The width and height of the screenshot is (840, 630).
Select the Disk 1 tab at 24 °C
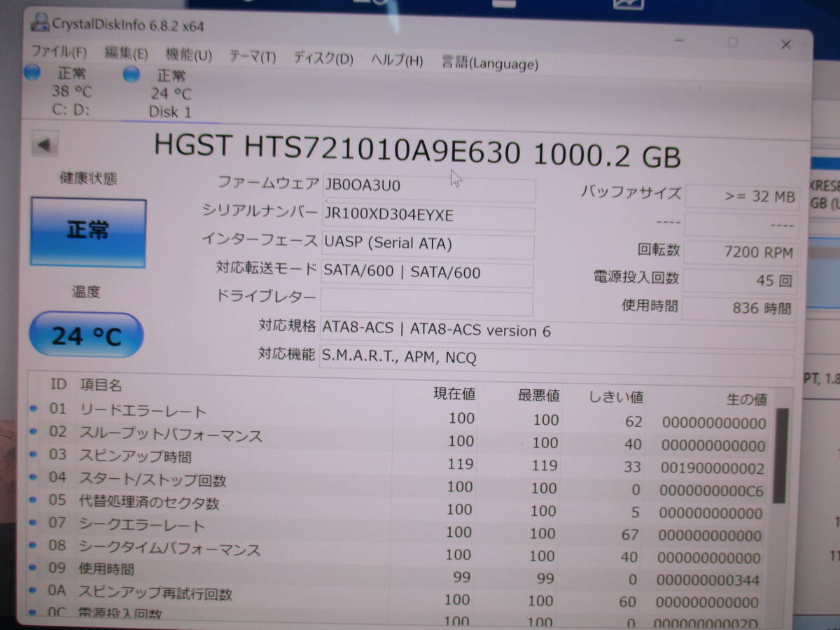click(170, 94)
